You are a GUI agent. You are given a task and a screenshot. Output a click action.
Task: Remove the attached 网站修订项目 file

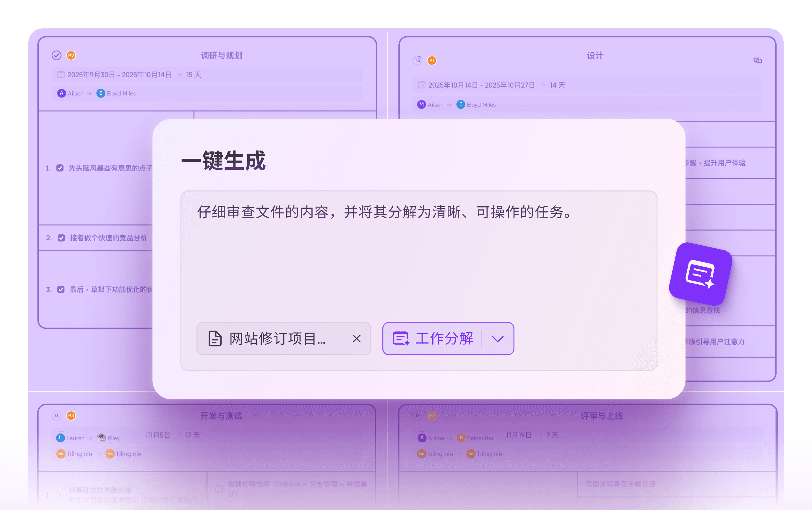[x=356, y=338]
